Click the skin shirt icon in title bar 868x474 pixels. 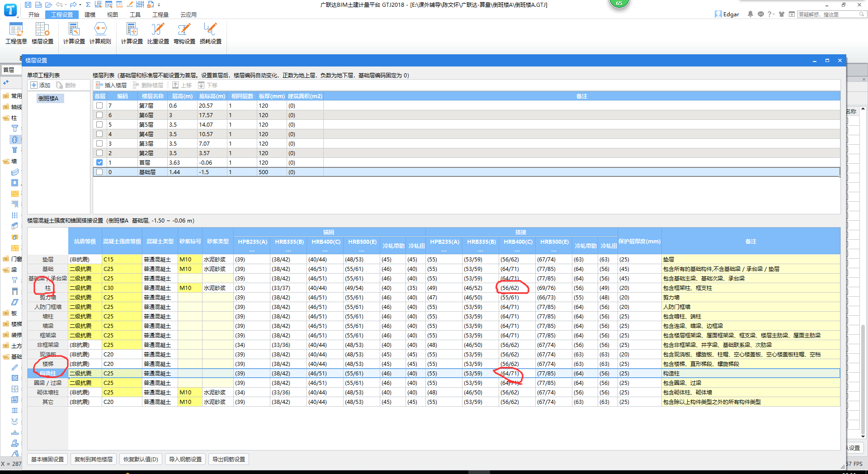pos(782,14)
